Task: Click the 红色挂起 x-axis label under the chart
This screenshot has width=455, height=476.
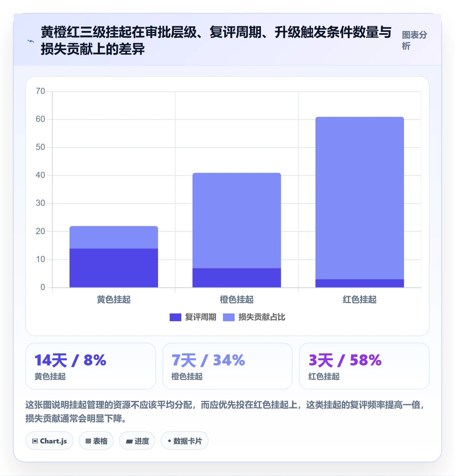Action: 359,299
